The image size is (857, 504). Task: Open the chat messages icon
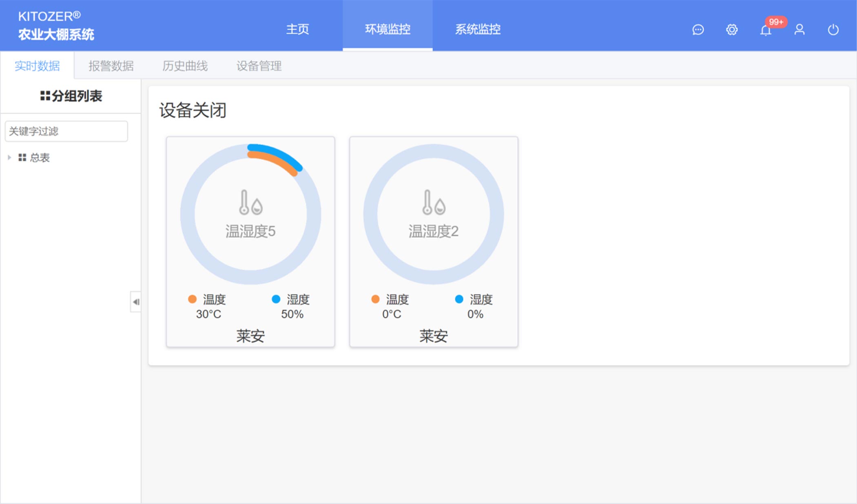pyautogui.click(x=698, y=30)
